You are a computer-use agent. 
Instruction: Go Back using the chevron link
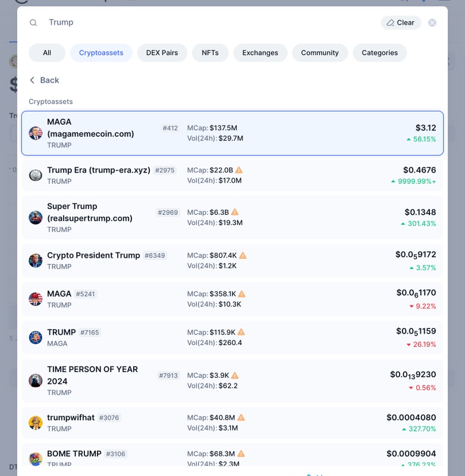click(x=44, y=80)
